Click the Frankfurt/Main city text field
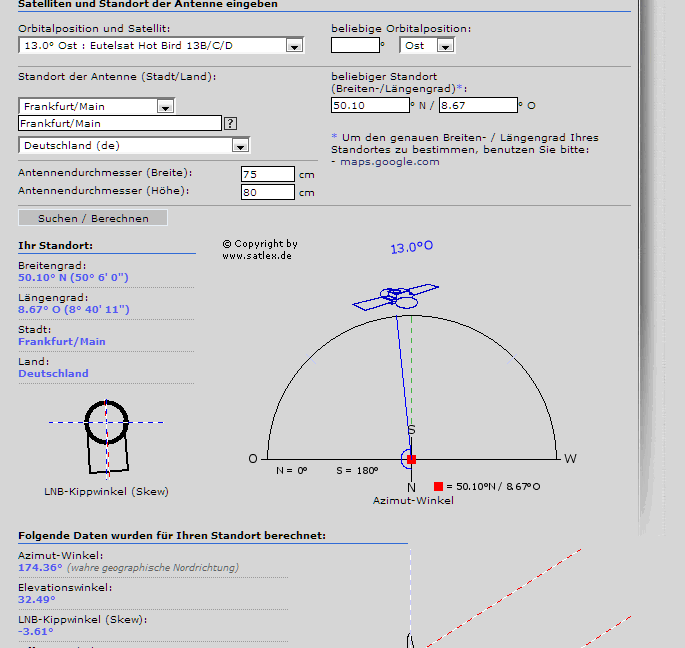 tap(120, 123)
